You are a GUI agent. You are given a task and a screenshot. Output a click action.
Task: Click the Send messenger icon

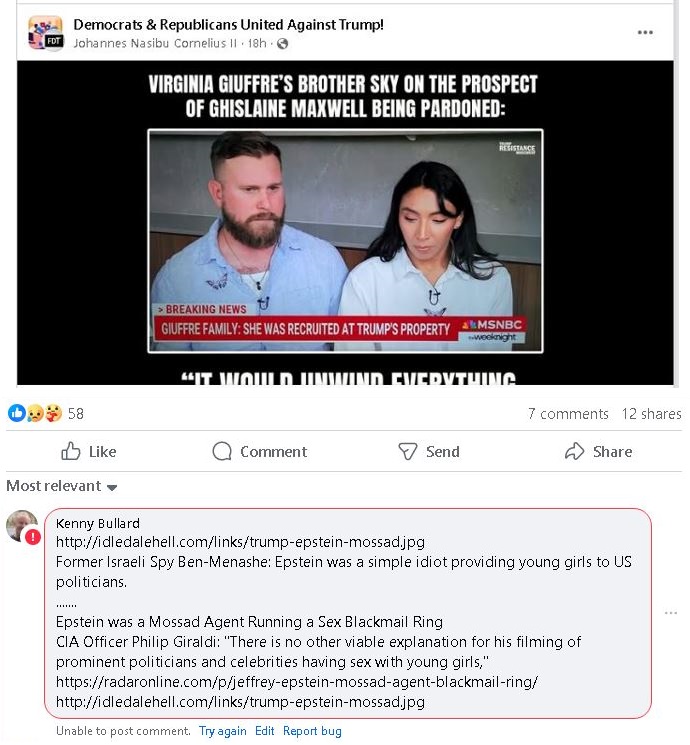pyautogui.click(x=407, y=451)
